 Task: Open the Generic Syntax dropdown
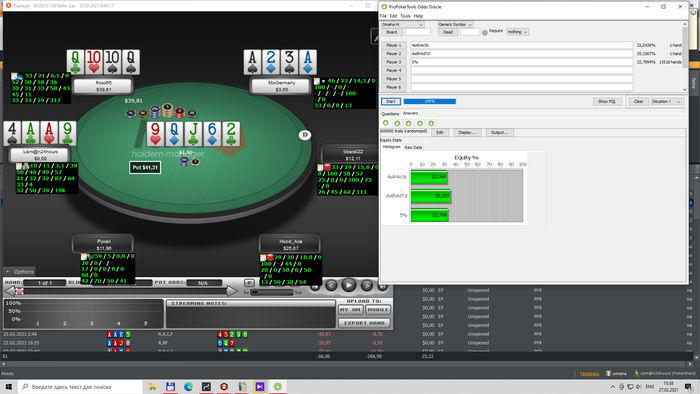(x=455, y=25)
